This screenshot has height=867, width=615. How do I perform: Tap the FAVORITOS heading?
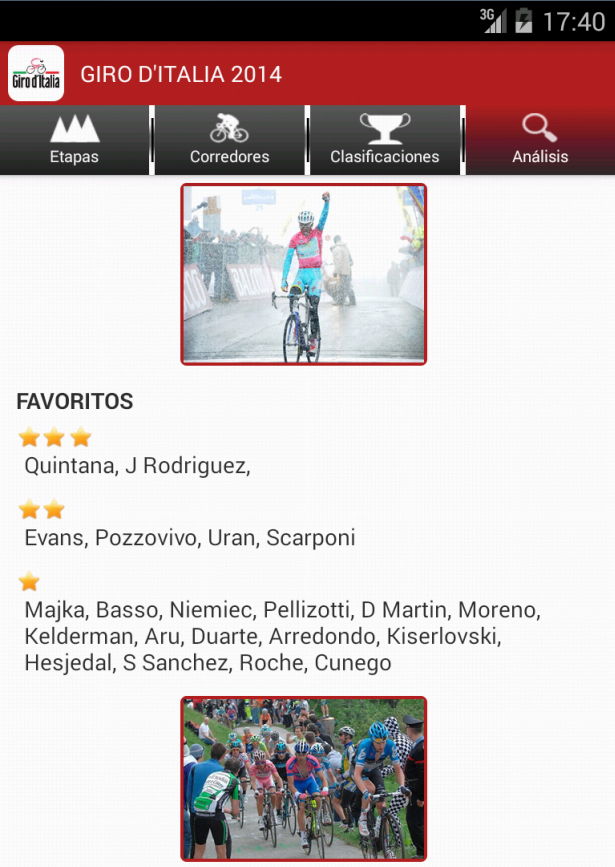75,401
